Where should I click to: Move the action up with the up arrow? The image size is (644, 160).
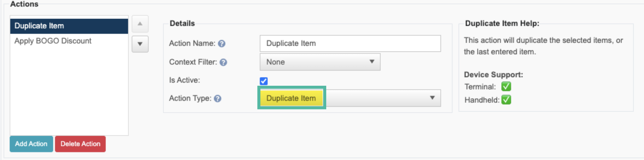click(x=140, y=24)
